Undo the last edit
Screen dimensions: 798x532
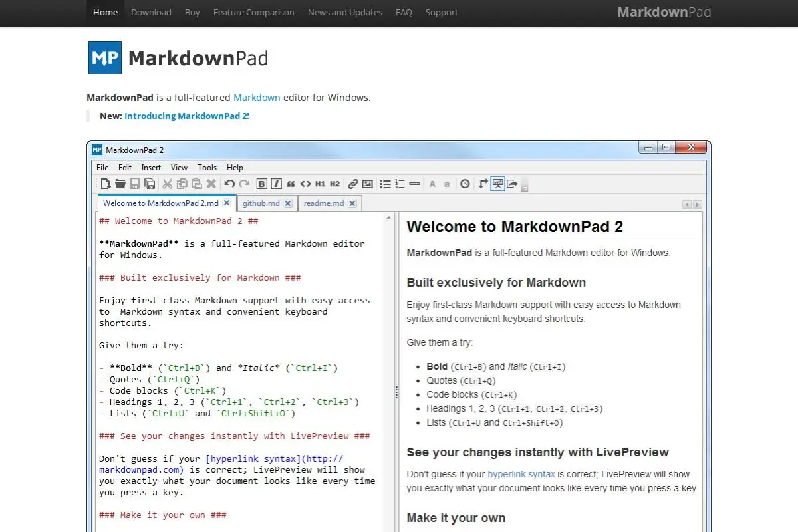229,184
